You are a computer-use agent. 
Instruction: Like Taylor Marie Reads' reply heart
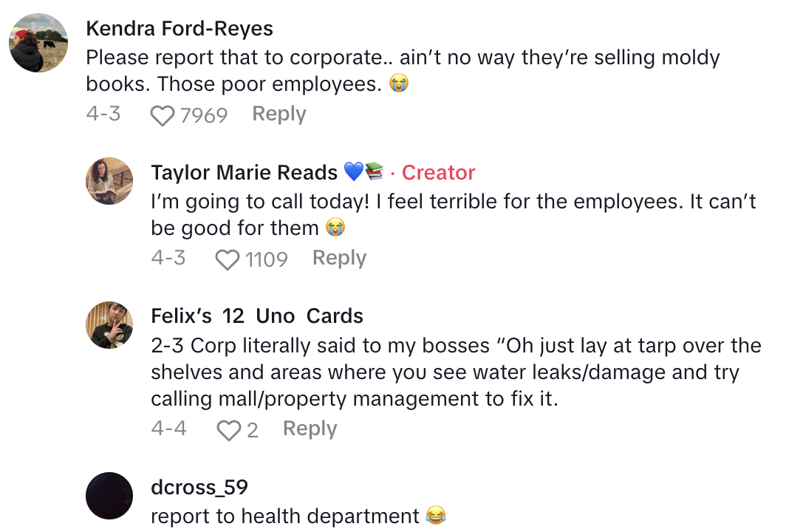228,259
